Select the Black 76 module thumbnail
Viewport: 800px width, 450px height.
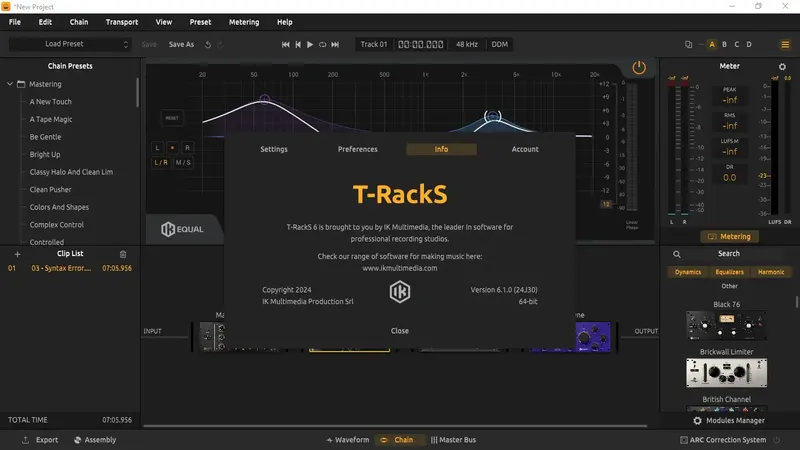[x=726, y=326]
